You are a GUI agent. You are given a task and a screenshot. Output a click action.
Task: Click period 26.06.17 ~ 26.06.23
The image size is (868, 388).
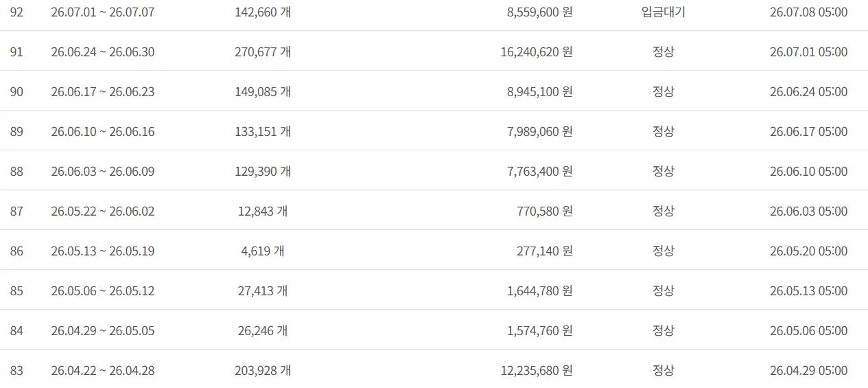[x=103, y=91]
